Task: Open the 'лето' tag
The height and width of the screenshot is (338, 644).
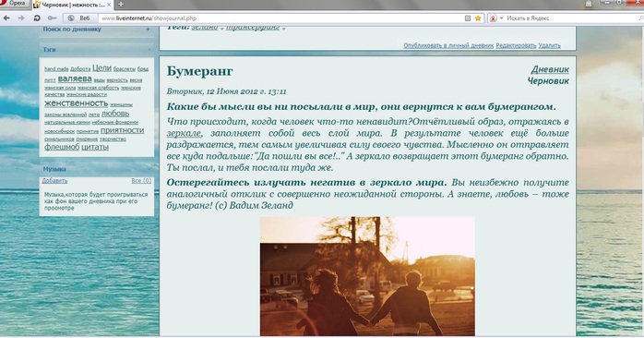Action: 94,115
